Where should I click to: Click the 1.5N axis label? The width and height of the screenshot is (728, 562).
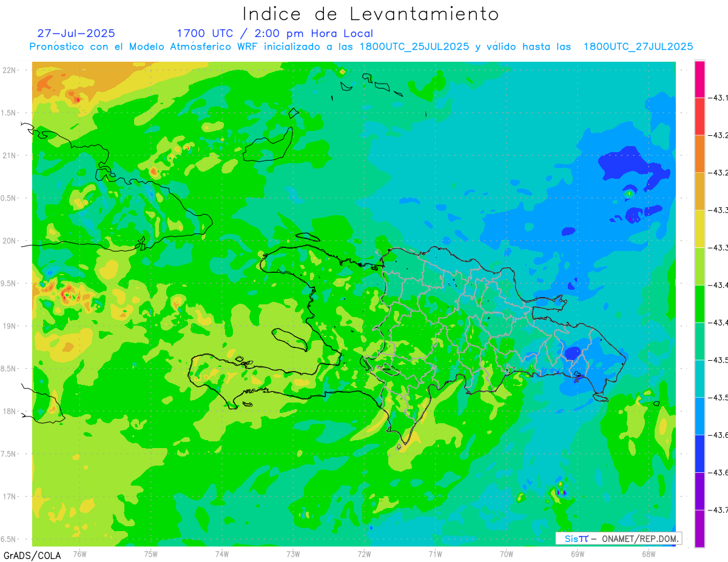click(9, 113)
